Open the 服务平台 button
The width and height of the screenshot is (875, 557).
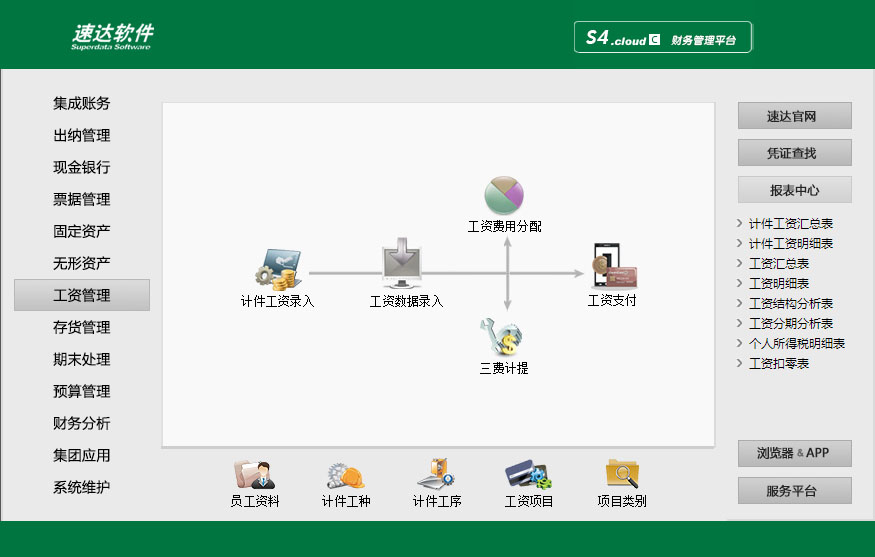[x=795, y=491]
